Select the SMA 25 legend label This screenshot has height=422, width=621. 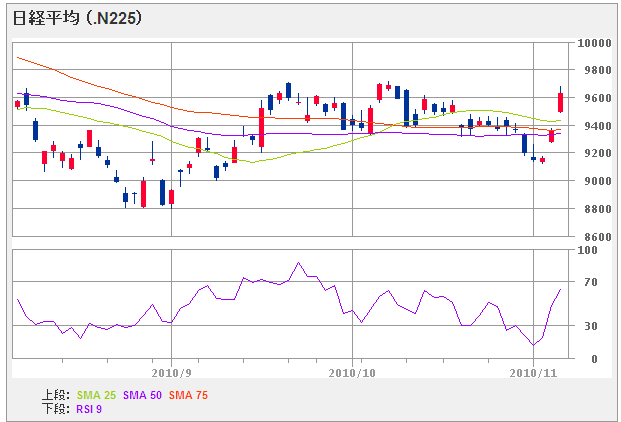(96, 395)
